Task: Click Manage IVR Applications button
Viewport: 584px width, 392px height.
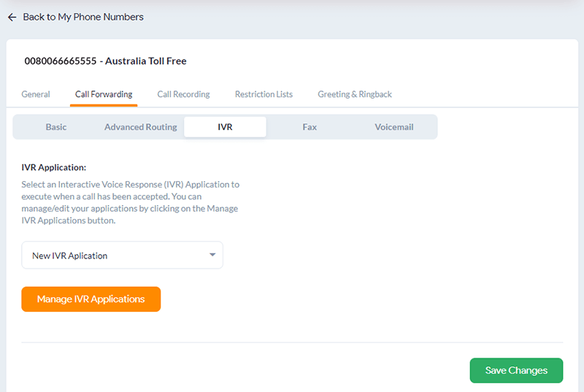Action: click(91, 299)
